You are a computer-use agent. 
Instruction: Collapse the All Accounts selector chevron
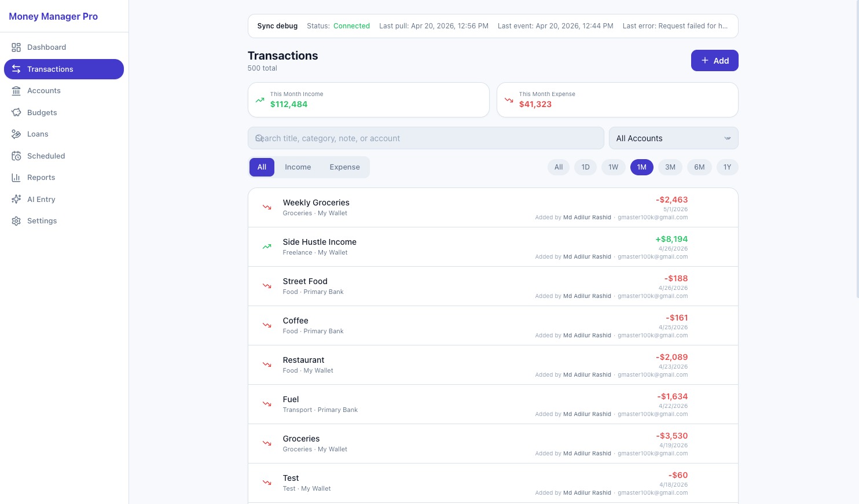728,138
